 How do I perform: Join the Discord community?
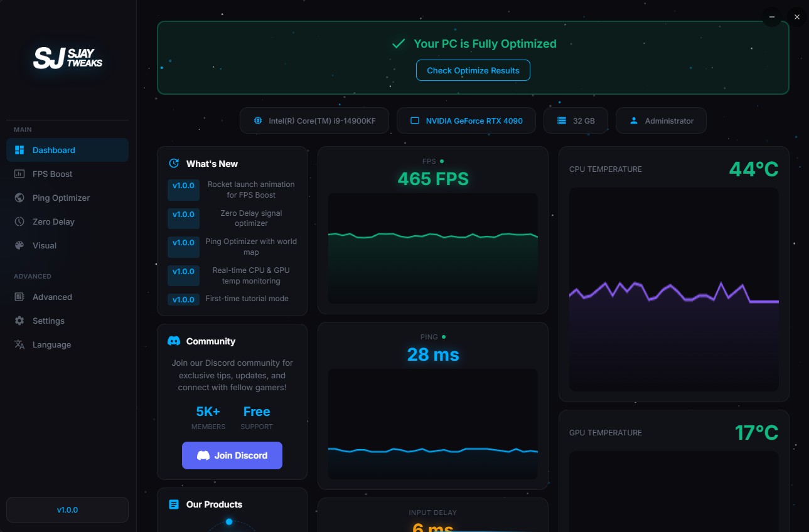(232, 455)
